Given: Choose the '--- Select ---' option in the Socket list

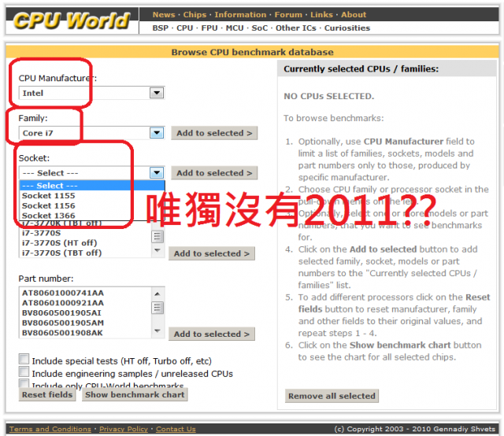Looking at the screenshot, I should pyautogui.click(x=92, y=186).
